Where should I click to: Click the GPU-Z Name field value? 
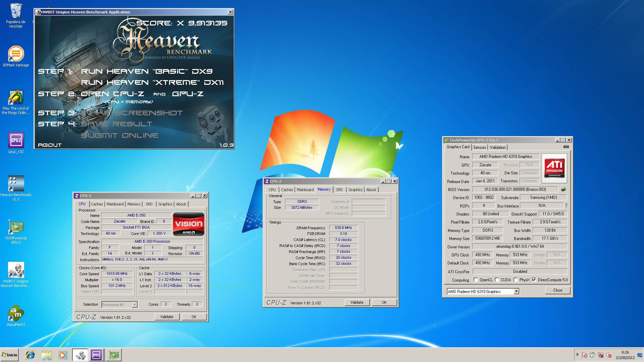pyautogui.click(x=505, y=157)
